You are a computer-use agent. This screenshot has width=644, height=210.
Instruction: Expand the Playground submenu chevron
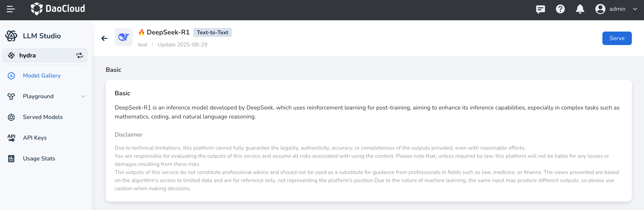pos(83,96)
